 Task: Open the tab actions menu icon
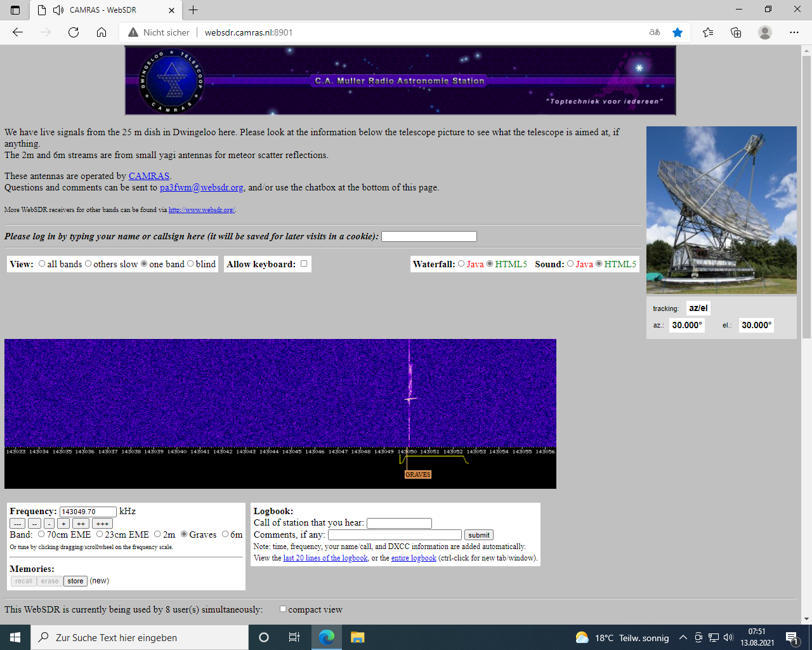(x=15, y=10)
